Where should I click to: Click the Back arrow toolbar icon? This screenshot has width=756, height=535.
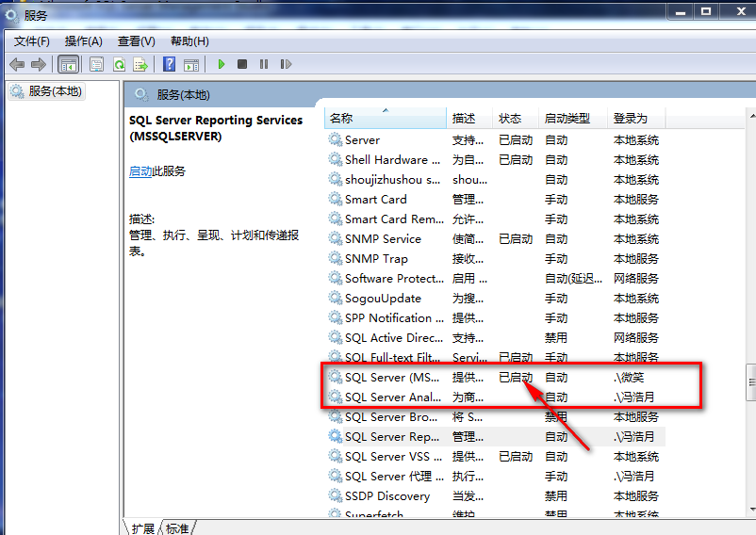click(x=17, y=64)
